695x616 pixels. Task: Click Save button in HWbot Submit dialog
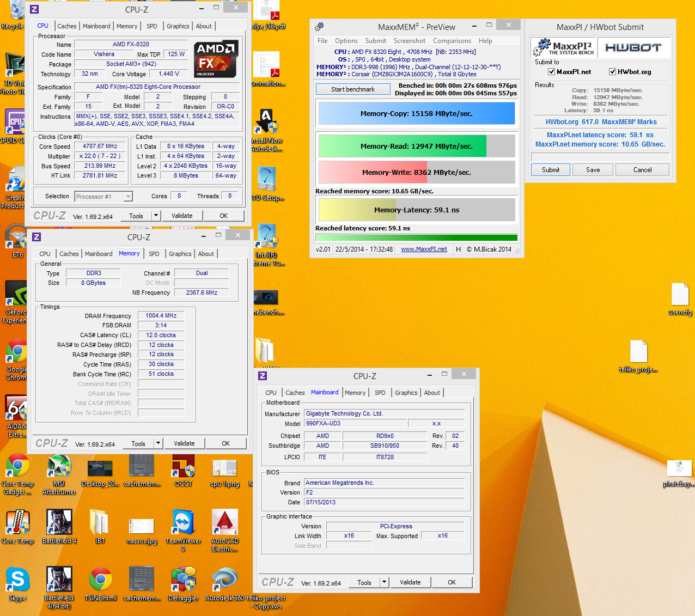(593, 170)
